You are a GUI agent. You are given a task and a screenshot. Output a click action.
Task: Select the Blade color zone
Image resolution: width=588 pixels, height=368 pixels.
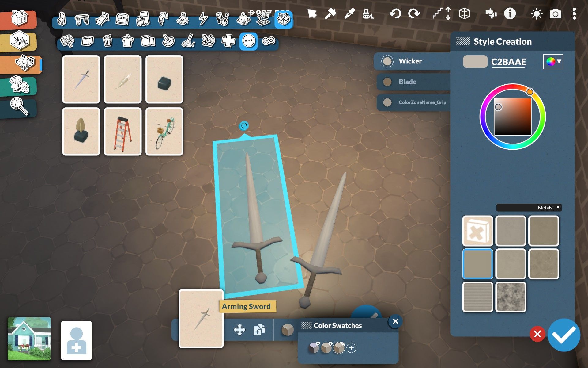[413, 82]
